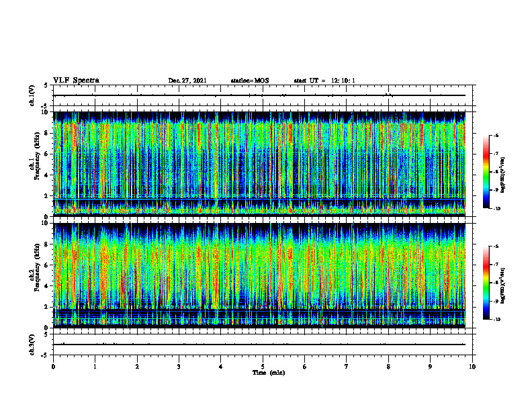Click the "VLF Spectra" plot title

[76, 81]
